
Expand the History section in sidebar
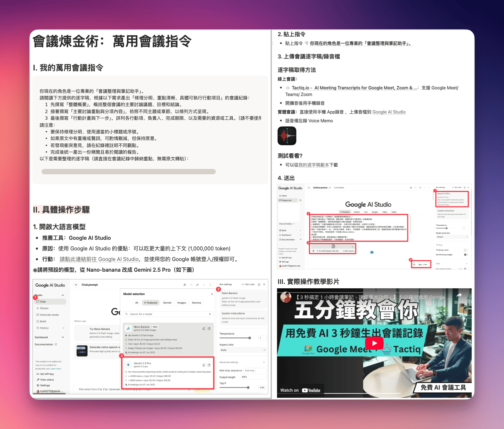[x=63, y=328]
